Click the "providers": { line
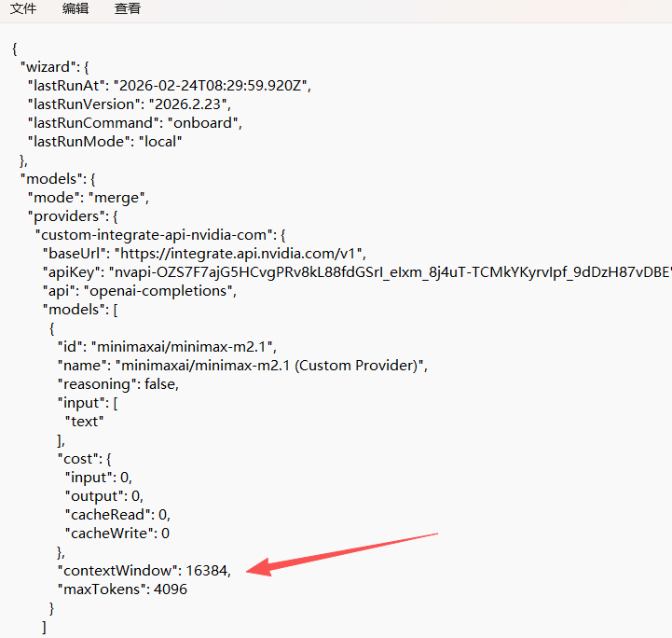This screenshot has width=672, height=638. click(x=73, y=216)
